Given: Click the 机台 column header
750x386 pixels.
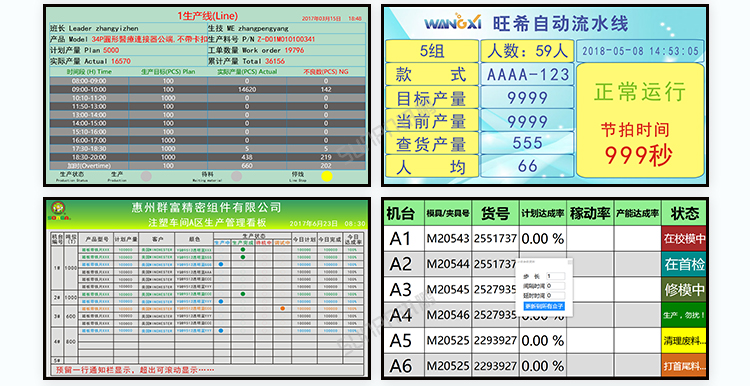Looking at the screenshot, I should (404, 213).
